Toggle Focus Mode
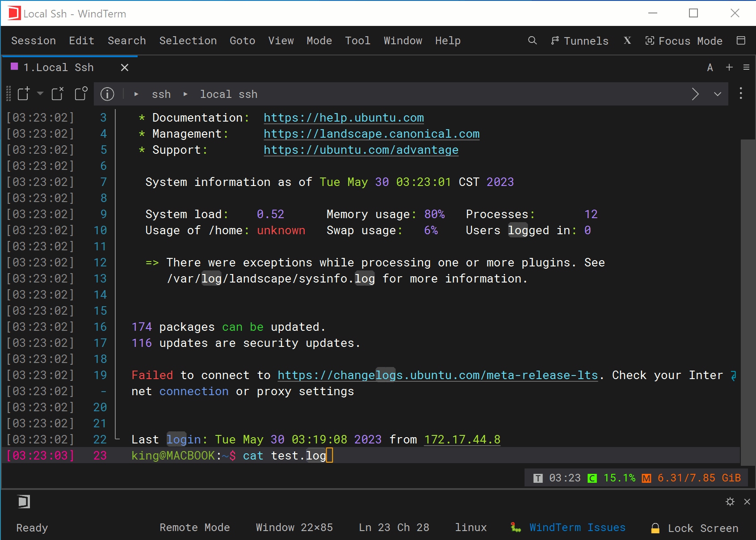Screen dimensions: 756x540 [x=685, y=41]
